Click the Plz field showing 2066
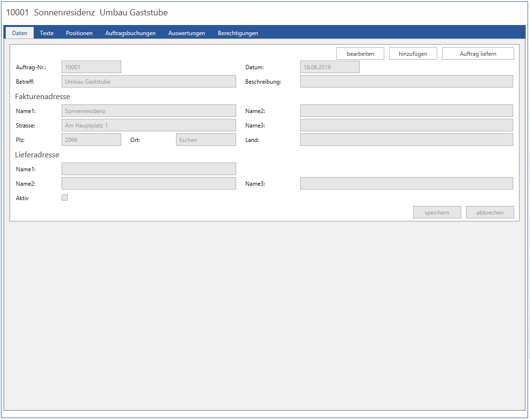This screenshot has width=530, height=420. [91, 140]
